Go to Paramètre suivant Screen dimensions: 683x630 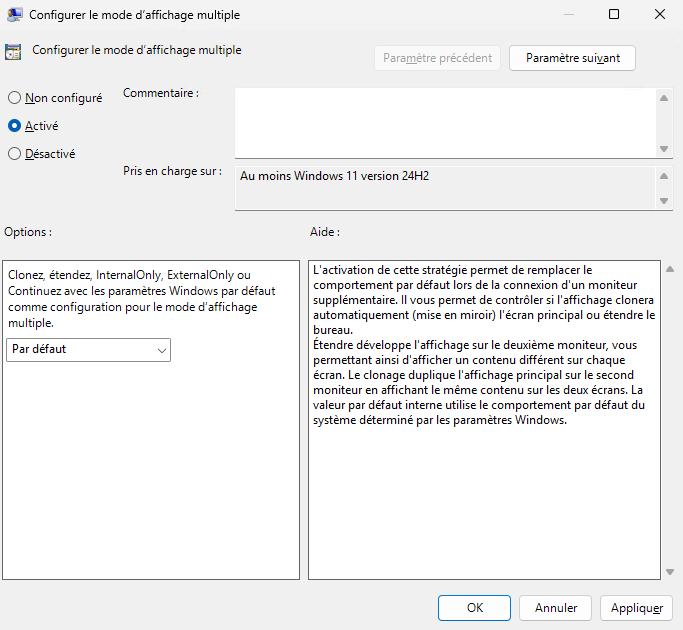(572, 58)
